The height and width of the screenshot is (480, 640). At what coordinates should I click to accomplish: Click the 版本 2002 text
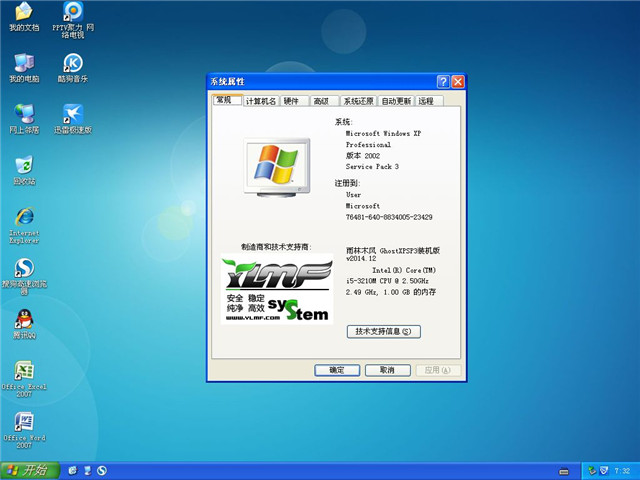[x=363, y=156]
